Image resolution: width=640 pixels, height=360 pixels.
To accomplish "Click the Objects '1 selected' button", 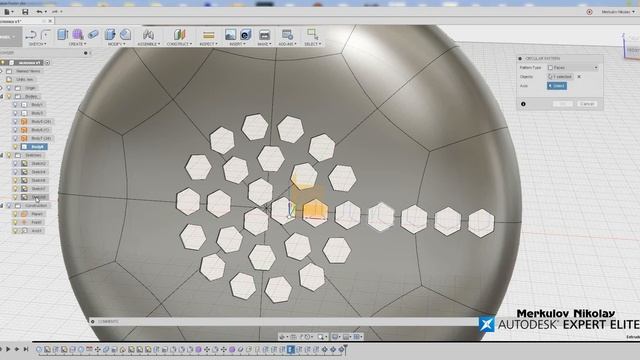I will tap(560, 77).
